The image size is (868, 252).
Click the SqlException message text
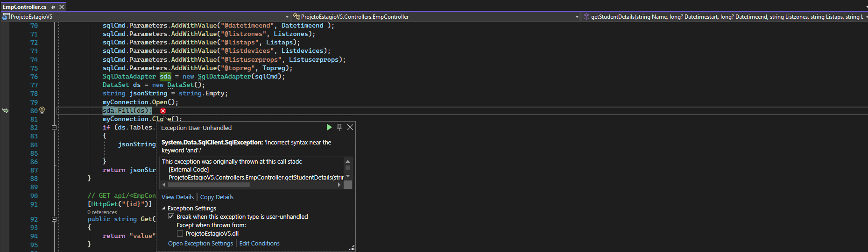point(247,146)
